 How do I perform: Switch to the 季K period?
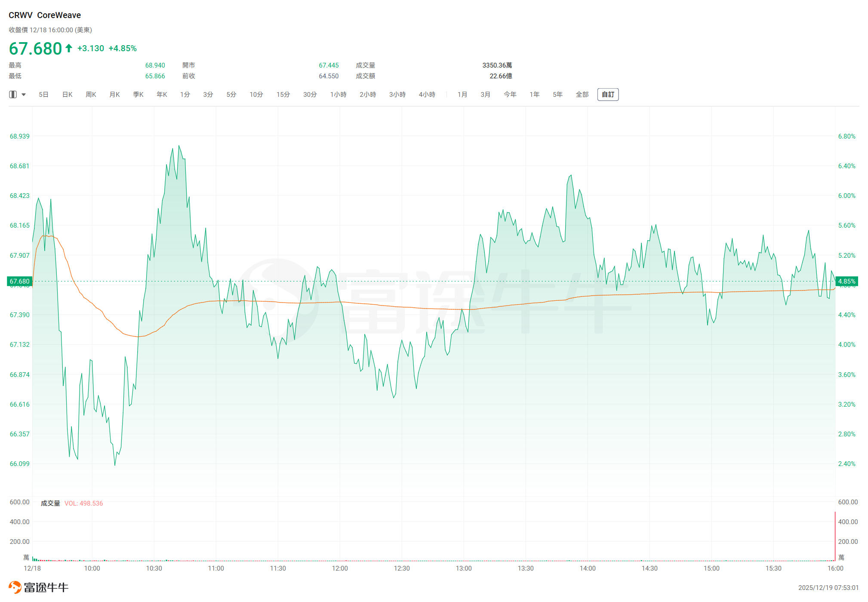click(138, 94)
